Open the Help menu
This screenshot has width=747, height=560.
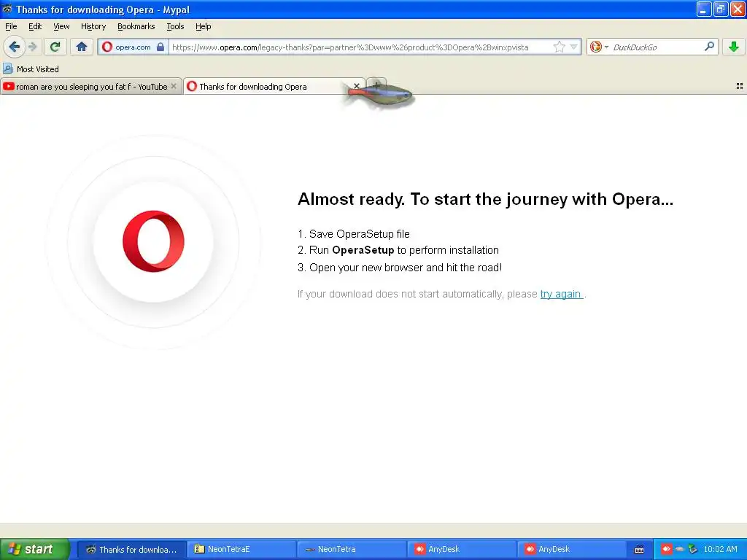(x=204, y=27)
